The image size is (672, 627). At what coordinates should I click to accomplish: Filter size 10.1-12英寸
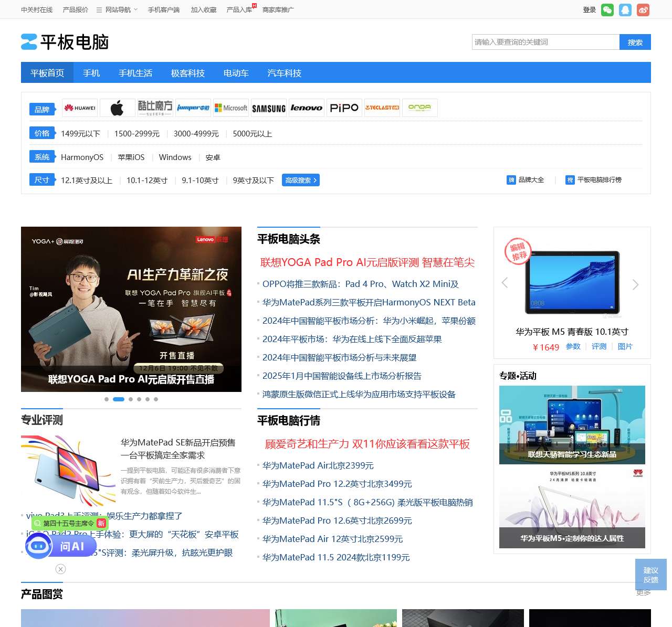point(147,180)
